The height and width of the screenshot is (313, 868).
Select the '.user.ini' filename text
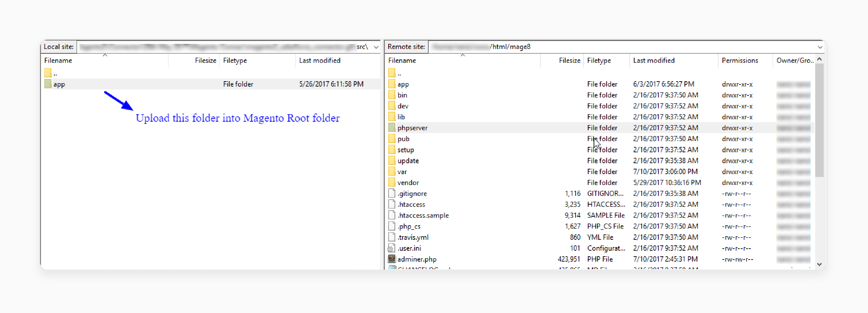pyautogui.click(x=409, y=248)
